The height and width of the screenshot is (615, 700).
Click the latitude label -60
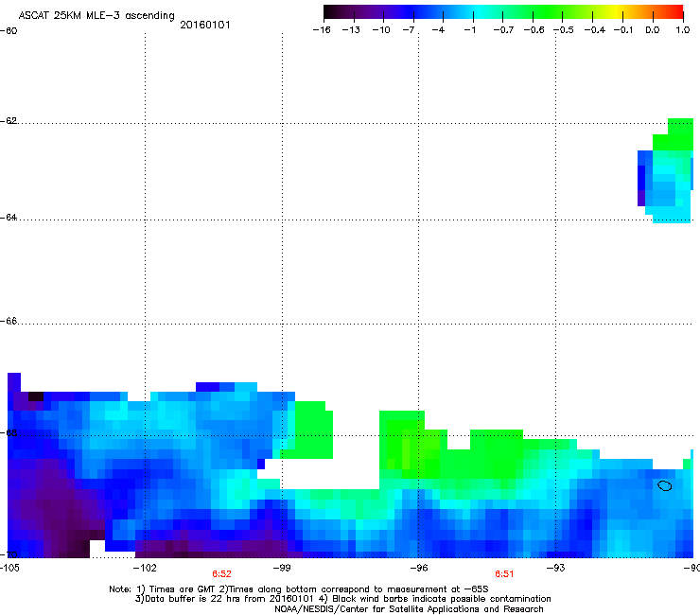click(9, 31)
